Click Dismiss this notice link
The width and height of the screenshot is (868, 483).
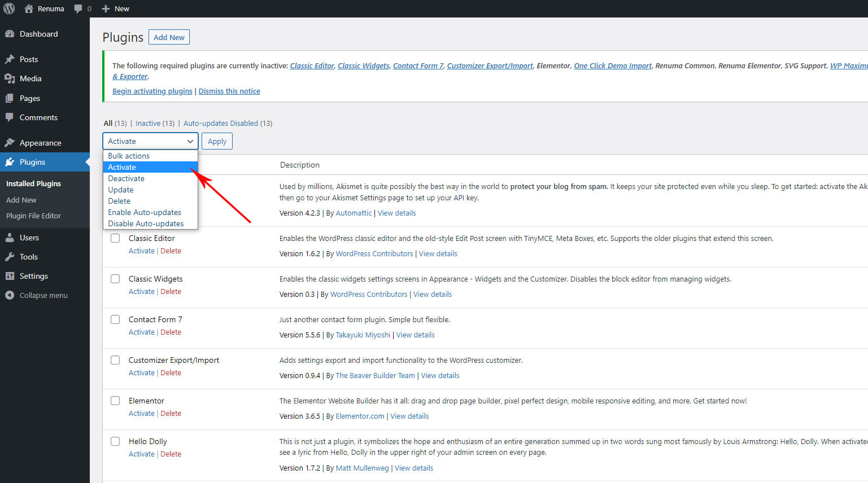pos(229,91)
